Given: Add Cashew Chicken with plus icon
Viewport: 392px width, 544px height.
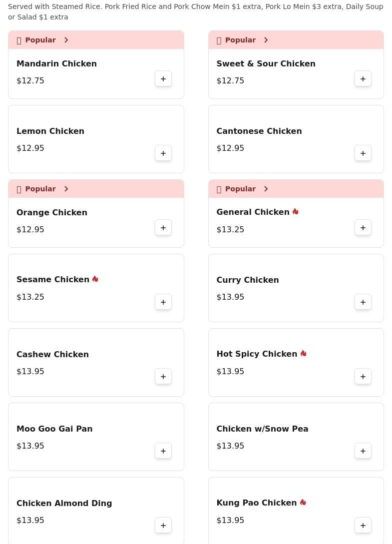Looking at the screenshot, I should (163, 377).
